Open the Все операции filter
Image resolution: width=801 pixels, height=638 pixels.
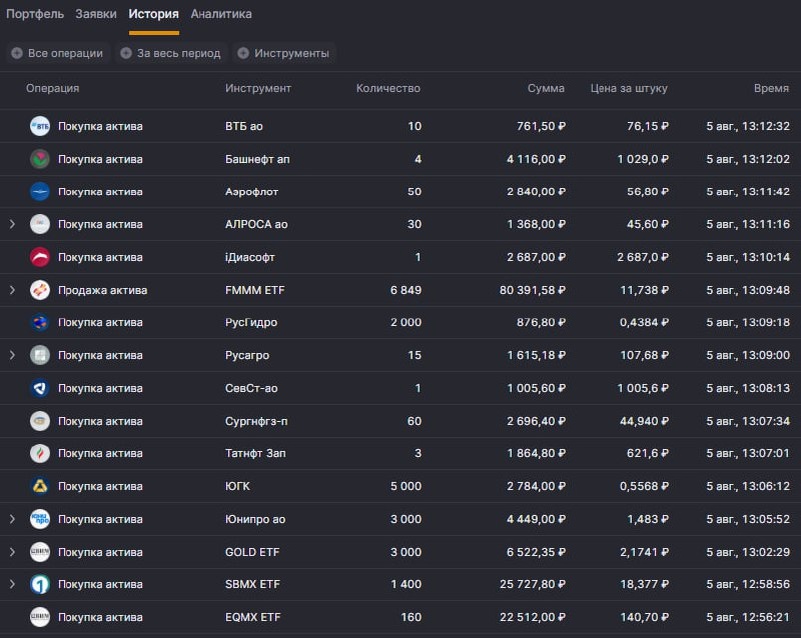[x=58, y=53]
